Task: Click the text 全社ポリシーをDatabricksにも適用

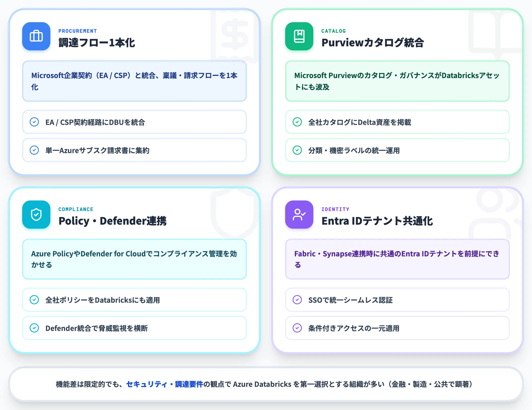Action: pyautogui.click(x=103, y=300)
